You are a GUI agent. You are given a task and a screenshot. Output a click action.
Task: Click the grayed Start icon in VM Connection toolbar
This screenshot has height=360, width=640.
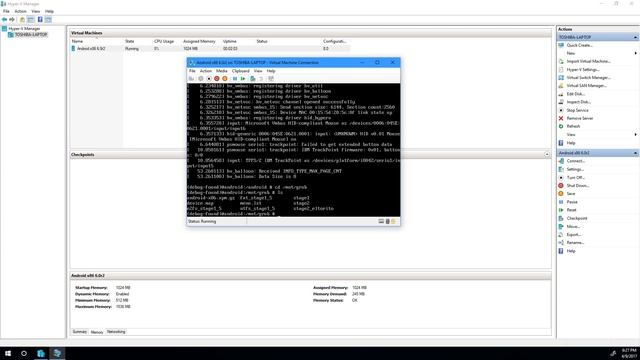click(201, 78)
